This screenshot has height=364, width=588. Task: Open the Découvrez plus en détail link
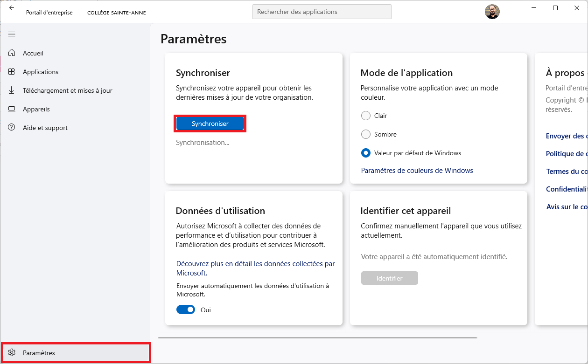(255, 264)
